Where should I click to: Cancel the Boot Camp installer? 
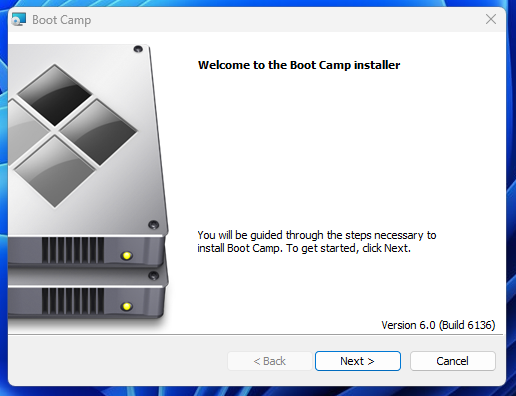pyautogui.click(x=453, y=361)
